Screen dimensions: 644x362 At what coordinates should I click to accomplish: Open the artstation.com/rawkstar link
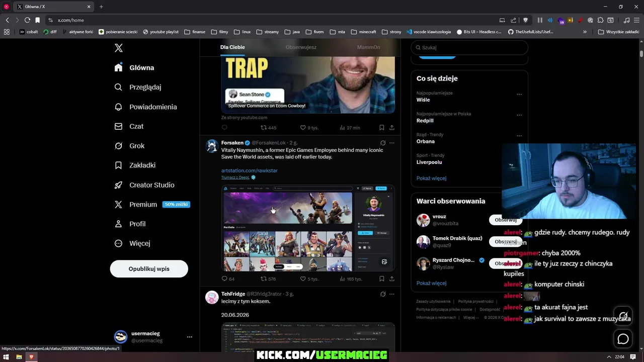coord(250,170)
